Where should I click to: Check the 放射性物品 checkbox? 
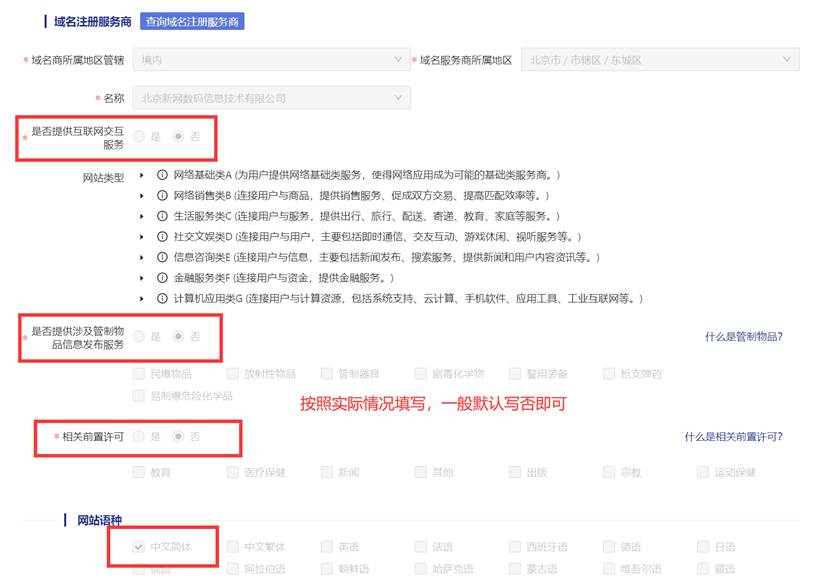pos(232,374)
